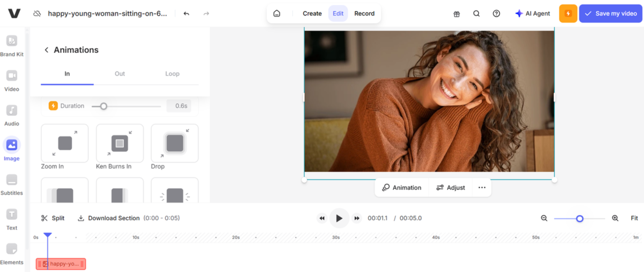This screenshot has height=272, width=644.
Task: Split the clip at the playhead
Action: tap(53, 218)
